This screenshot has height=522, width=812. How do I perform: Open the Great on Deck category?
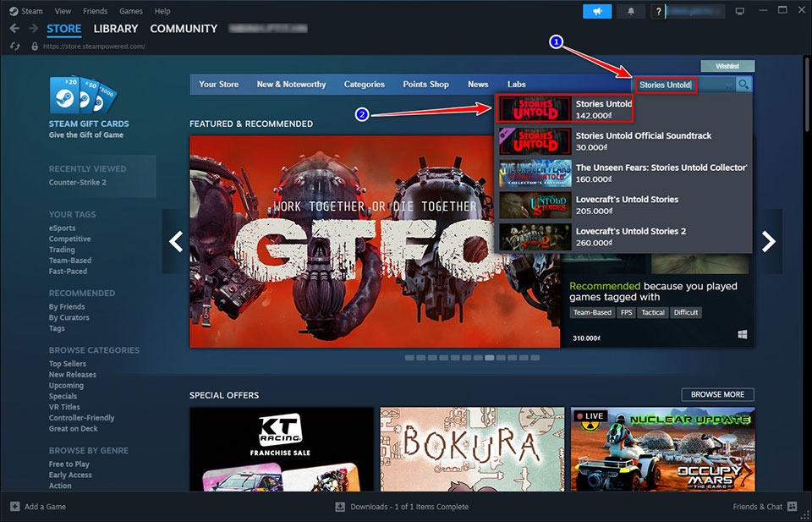click(73, 428)
